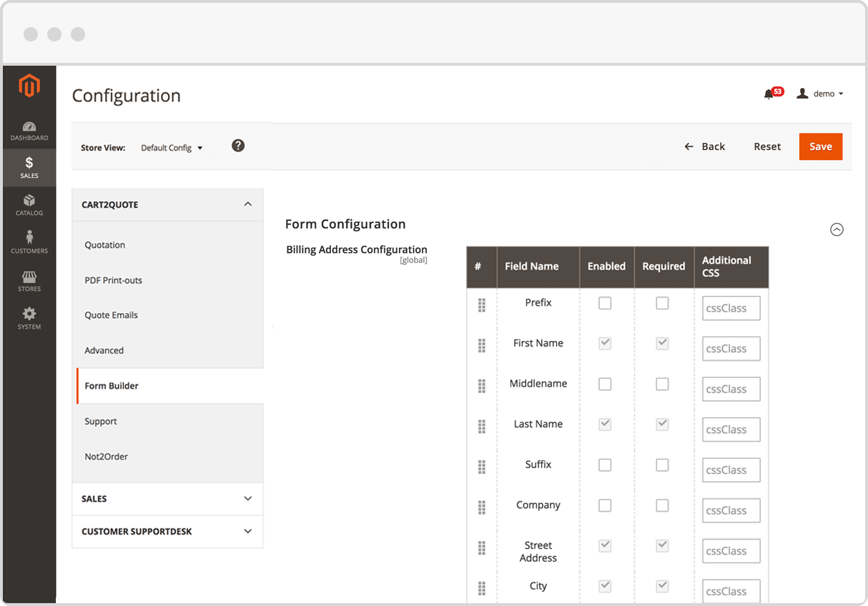Click the Middlename cssClass input field
Screen dimensions: 868x606
(731, 389)
